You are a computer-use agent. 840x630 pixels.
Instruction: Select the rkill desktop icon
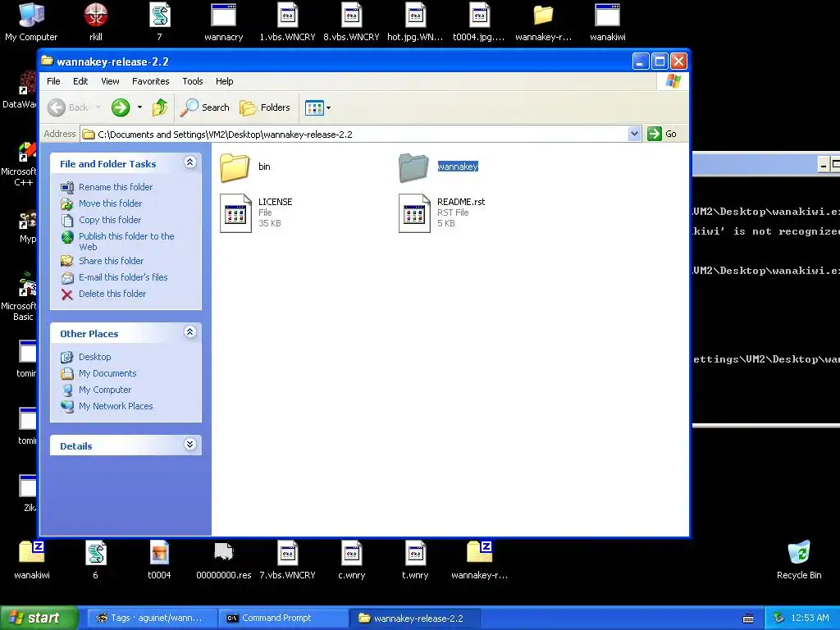pos(95,22)
